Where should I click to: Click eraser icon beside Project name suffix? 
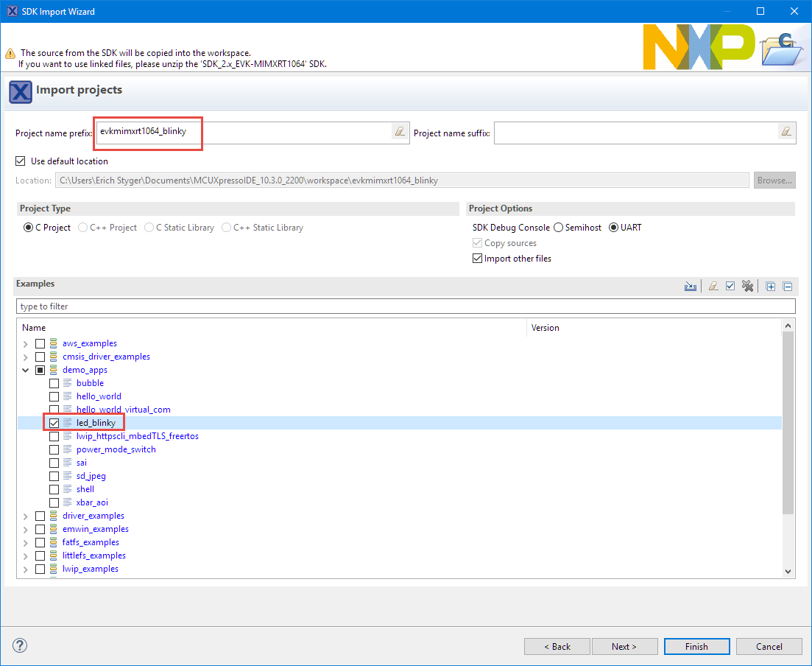786,132
